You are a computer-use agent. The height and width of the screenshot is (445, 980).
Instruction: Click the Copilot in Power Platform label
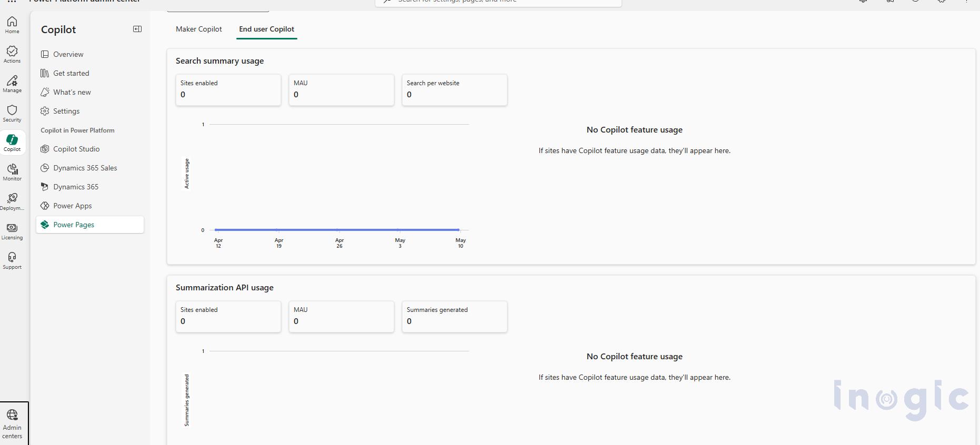pos(77,130)
